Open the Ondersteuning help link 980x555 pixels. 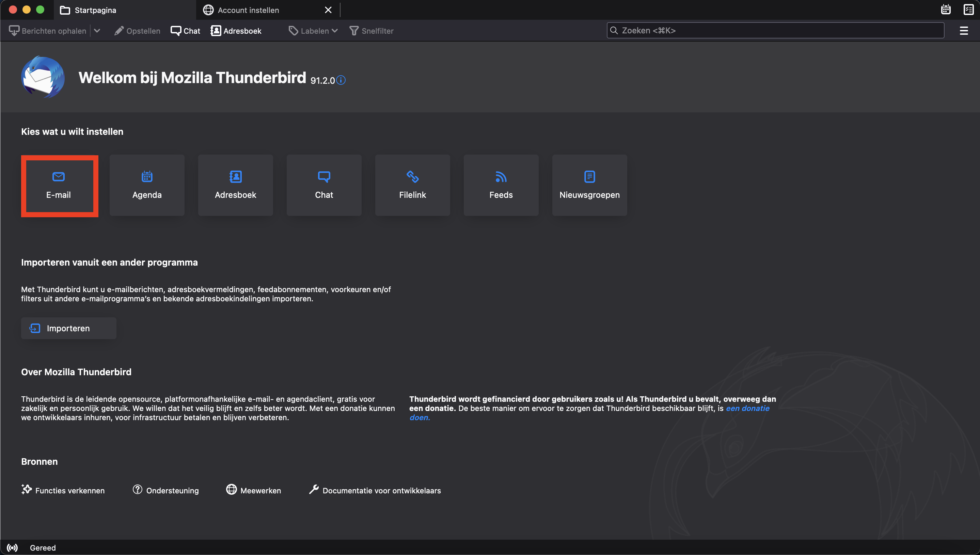165,490
